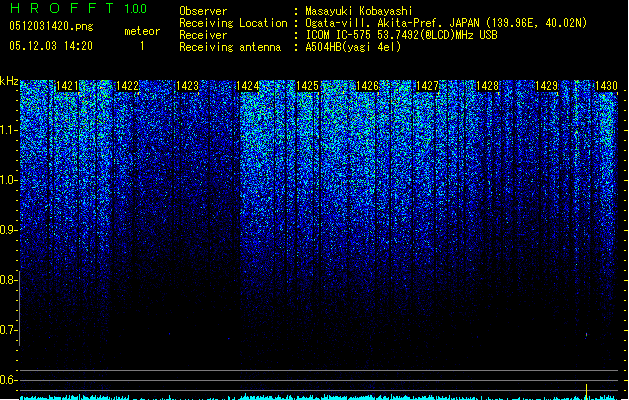Image resolution: width=629 pixels, height=400 pixels.
Task: Click the observer name Masayuki Kobayashi
Action: tap(359, 11)
